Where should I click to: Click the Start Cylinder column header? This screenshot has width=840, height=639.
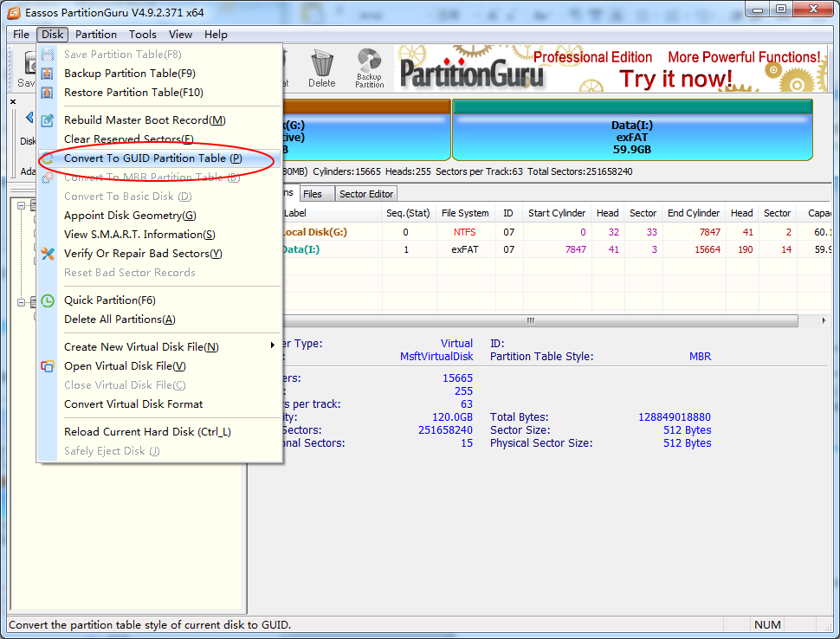pos(557,213)
